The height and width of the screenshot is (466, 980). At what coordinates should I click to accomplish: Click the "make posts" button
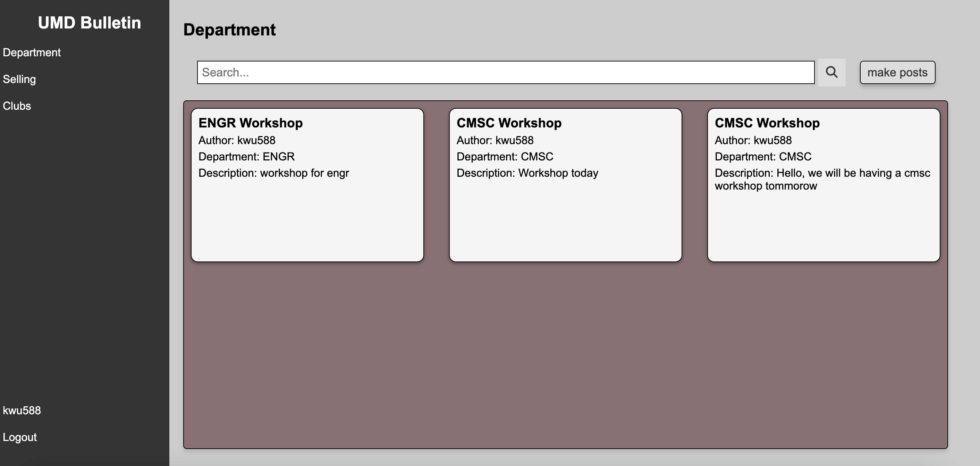click(897, 72)
